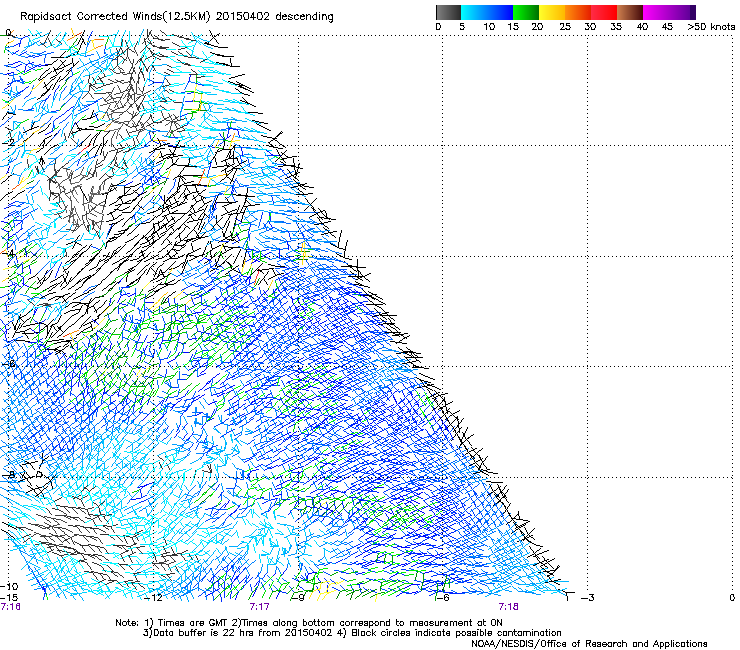Click the "-4" latitude axis label
Screen dimensions: 740x650
pos(8,253)
